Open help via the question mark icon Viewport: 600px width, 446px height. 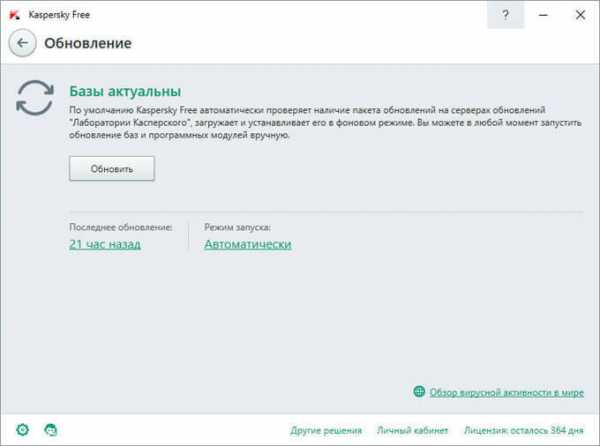point(505,15)
